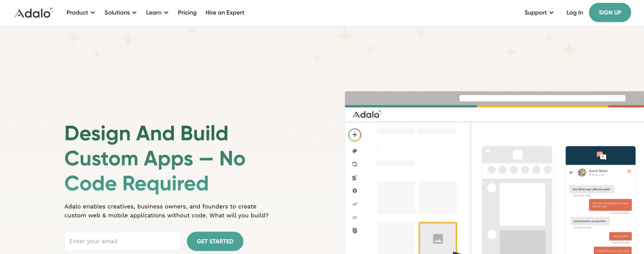Select the screens icon in mockup sidebar
This screenshot has width=644, height=254.
(355, 164)
